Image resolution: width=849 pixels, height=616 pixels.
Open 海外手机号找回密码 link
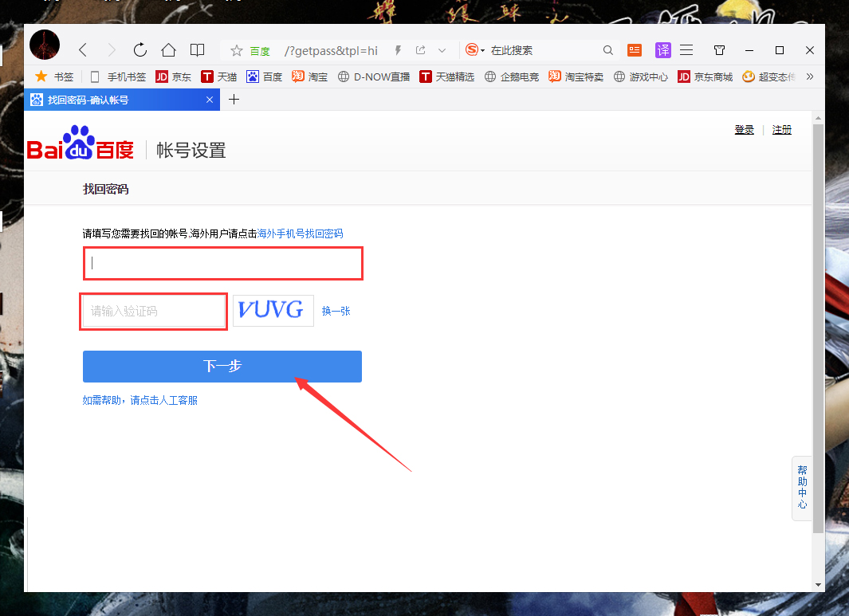click(299, 233)
